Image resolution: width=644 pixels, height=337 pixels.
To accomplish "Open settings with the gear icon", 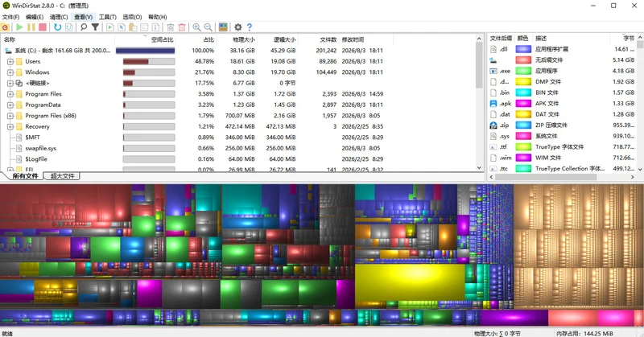I will pos(237,27).
